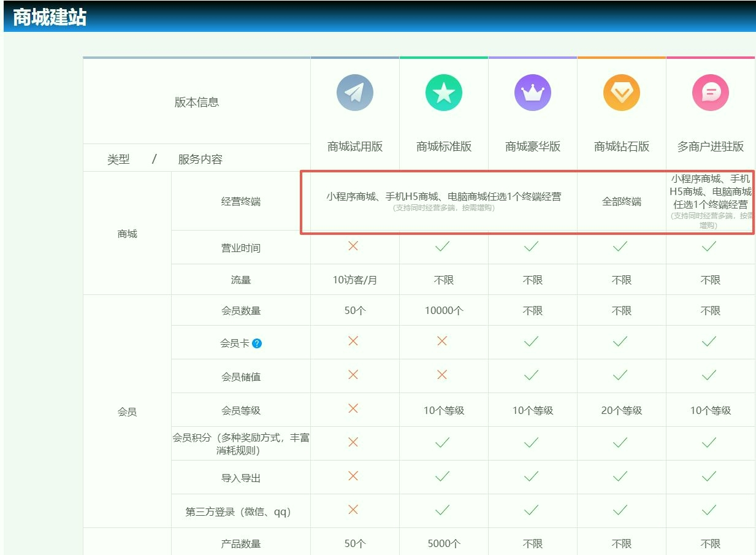This screenshot has width=756, height=555.
Task: Click the checkmark for 导入导出 under 商城钻石版
Action: click(x=621, y=477)
